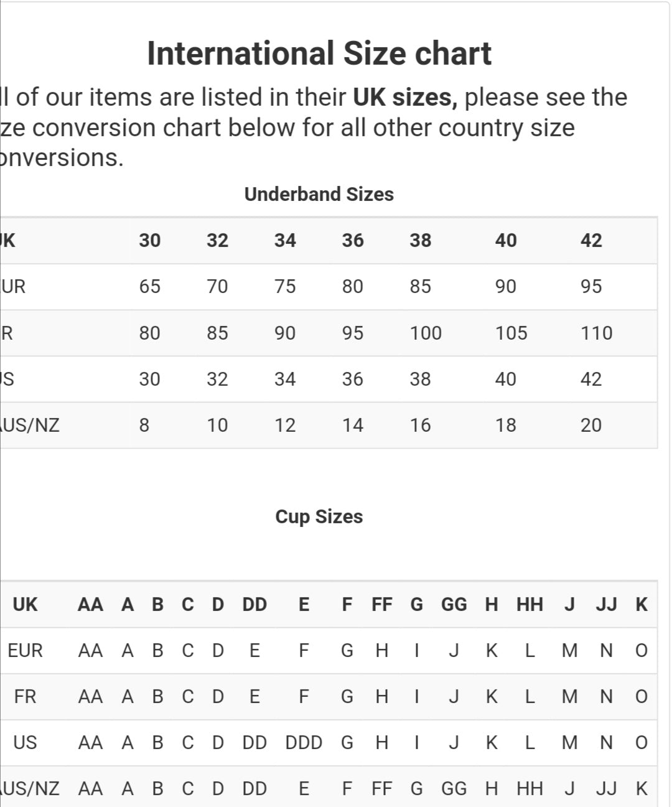
Task: Click 8 in the AUS/NZ underband row
Action: [x=144, y=425]
